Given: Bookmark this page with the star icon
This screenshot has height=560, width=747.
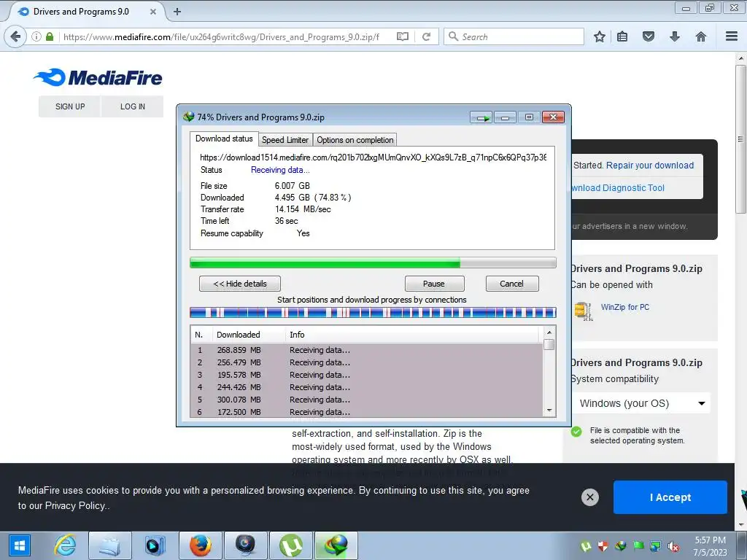Looking at the screenshot, I should coord(600,36).
